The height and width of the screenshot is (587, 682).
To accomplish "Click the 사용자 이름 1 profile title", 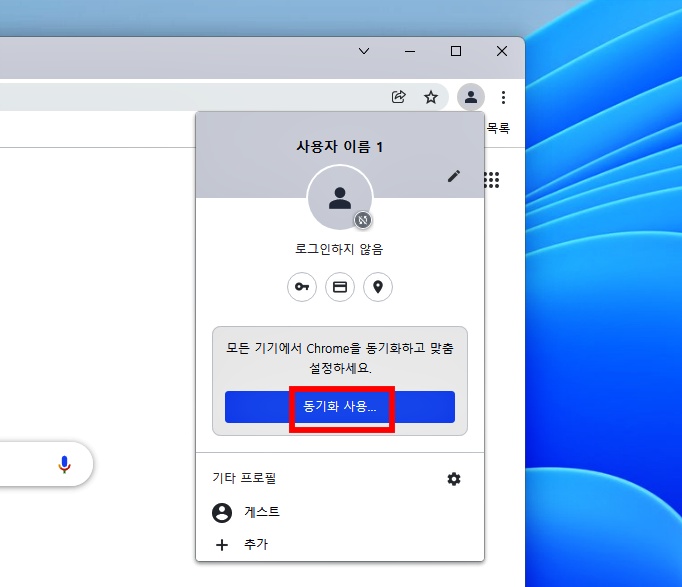I will tap(340, 147).
